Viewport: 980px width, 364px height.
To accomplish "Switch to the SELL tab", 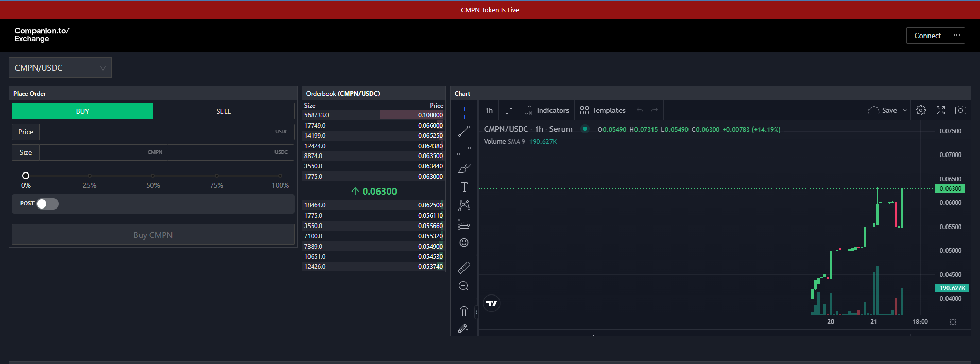I will point(223,111).
